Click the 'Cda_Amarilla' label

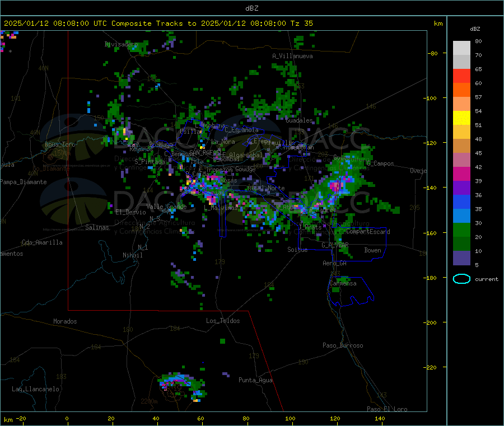42,242
